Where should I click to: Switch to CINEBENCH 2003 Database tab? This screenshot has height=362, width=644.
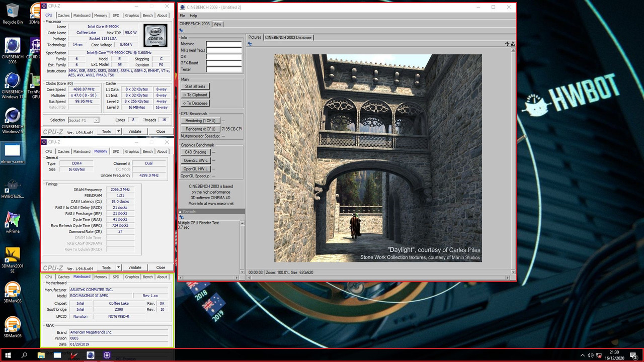[x=288, y=37]
